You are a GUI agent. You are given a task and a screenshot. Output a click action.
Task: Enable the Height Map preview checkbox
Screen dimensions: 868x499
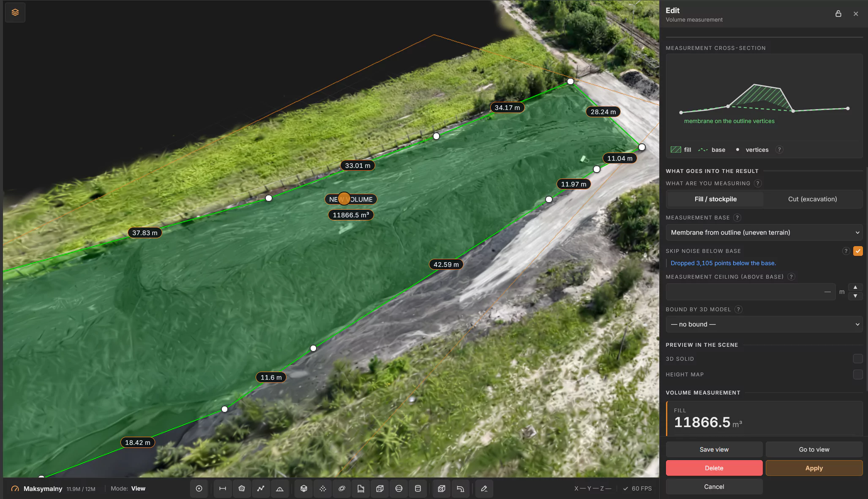858,374
